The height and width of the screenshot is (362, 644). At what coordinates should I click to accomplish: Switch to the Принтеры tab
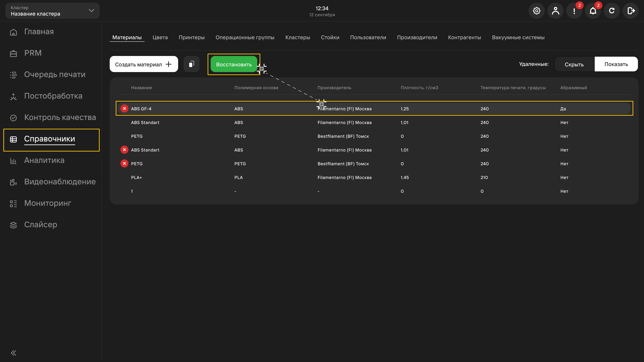click(x=192, y=38)
